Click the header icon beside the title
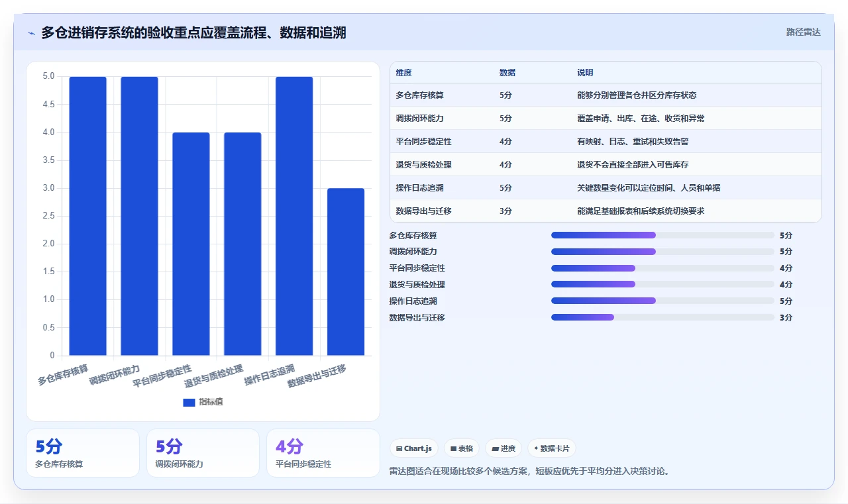848x504 pixels. point(31,33)
